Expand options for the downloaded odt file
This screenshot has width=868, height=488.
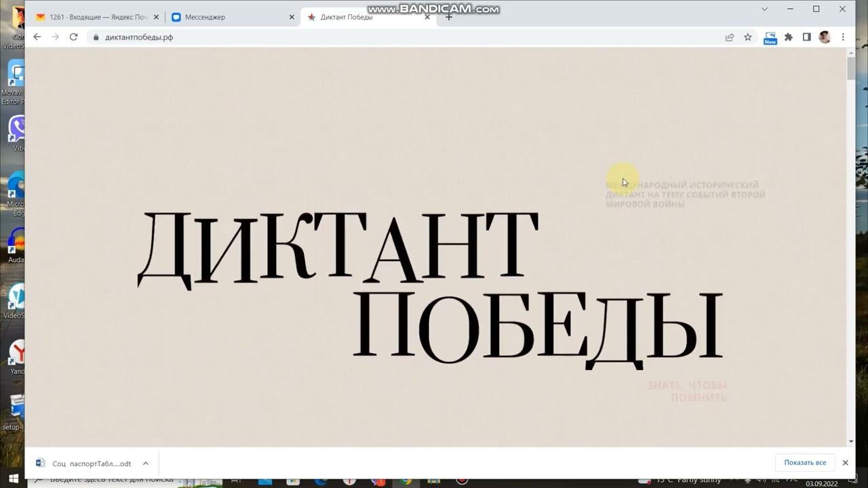145,464
